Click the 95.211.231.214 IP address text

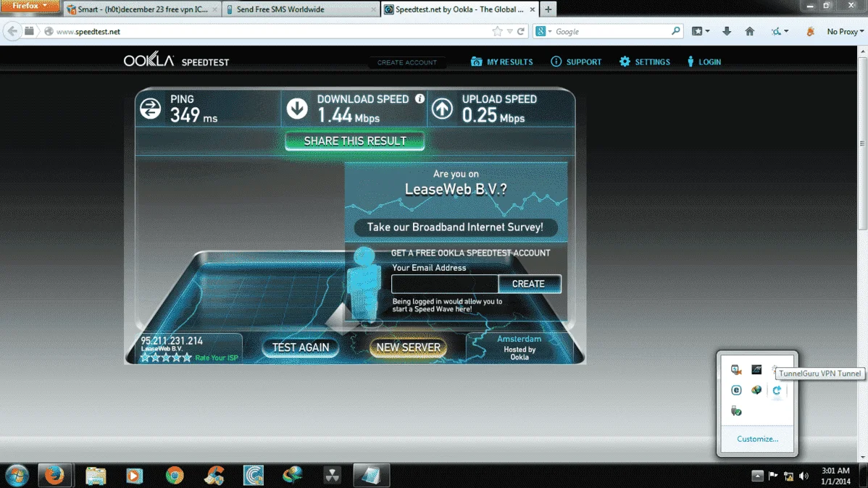coord(172,341)
